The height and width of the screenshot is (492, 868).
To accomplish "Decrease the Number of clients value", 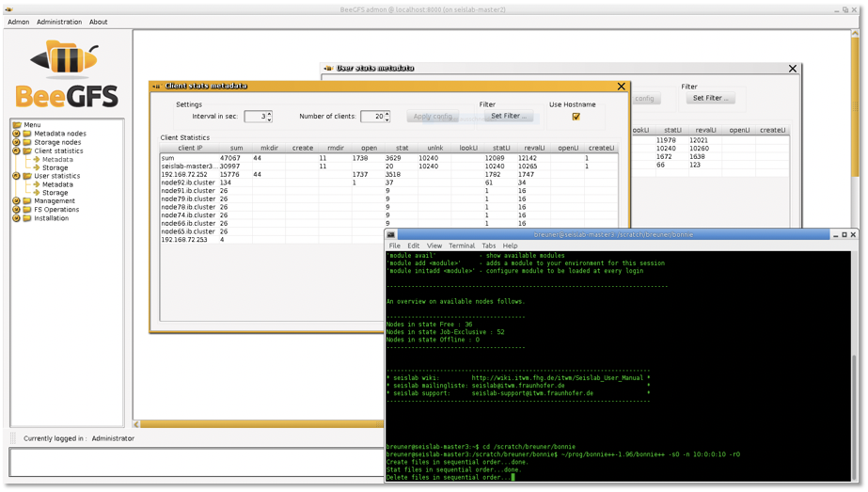I will coord(387,119).
